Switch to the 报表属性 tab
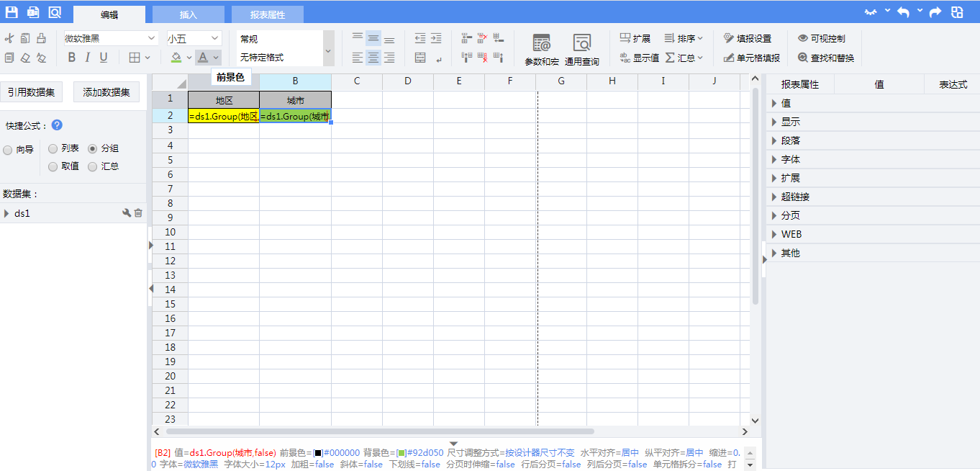 pos(267,14)
